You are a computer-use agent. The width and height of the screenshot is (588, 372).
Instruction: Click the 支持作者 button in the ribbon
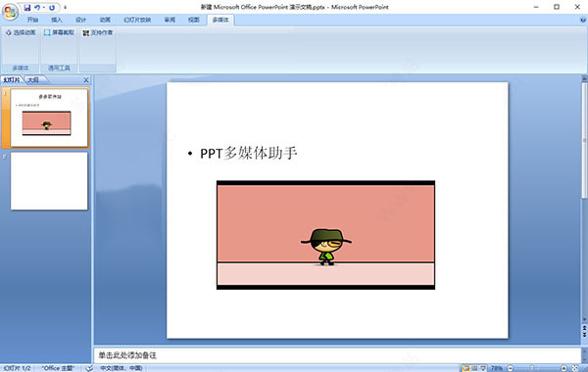coord(97,33)
